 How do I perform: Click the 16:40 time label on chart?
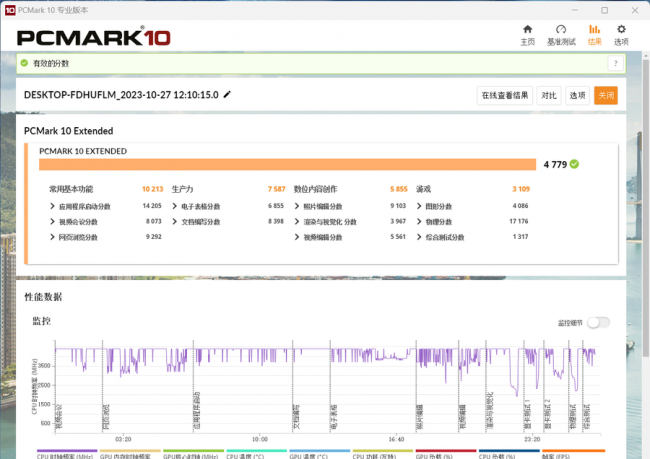click(x=396, y=439)
